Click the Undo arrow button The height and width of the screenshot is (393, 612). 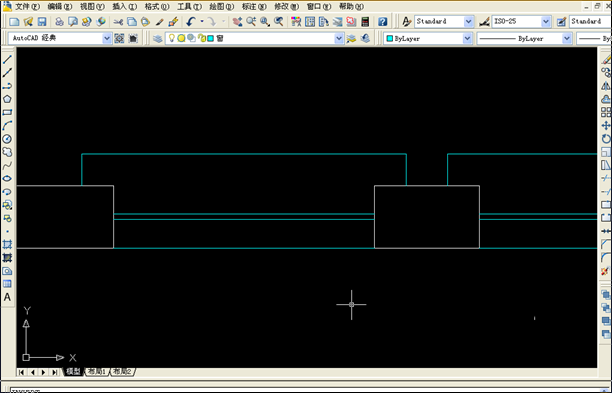tap(191, 21)
